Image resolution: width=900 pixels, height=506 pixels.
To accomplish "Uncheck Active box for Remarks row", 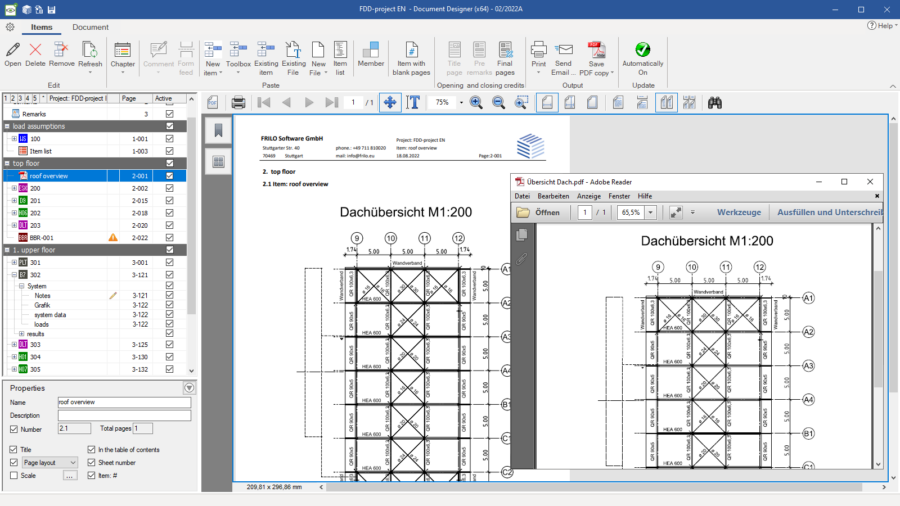I will pos(169,114).
